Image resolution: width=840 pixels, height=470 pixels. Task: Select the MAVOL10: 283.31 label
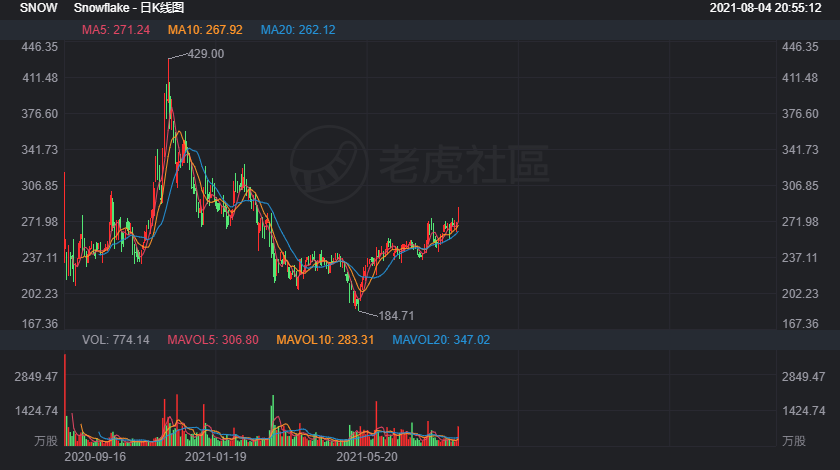[325, 340]
